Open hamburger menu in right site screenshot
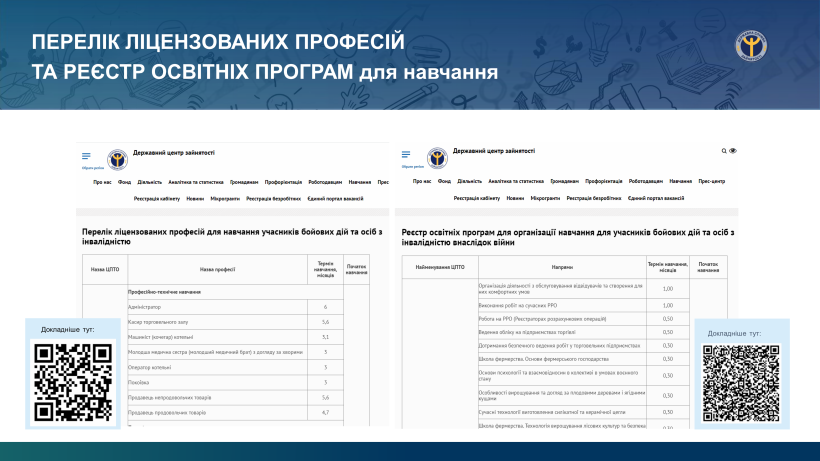The height and width of the screenshot is (461, 820). point(406,154)
